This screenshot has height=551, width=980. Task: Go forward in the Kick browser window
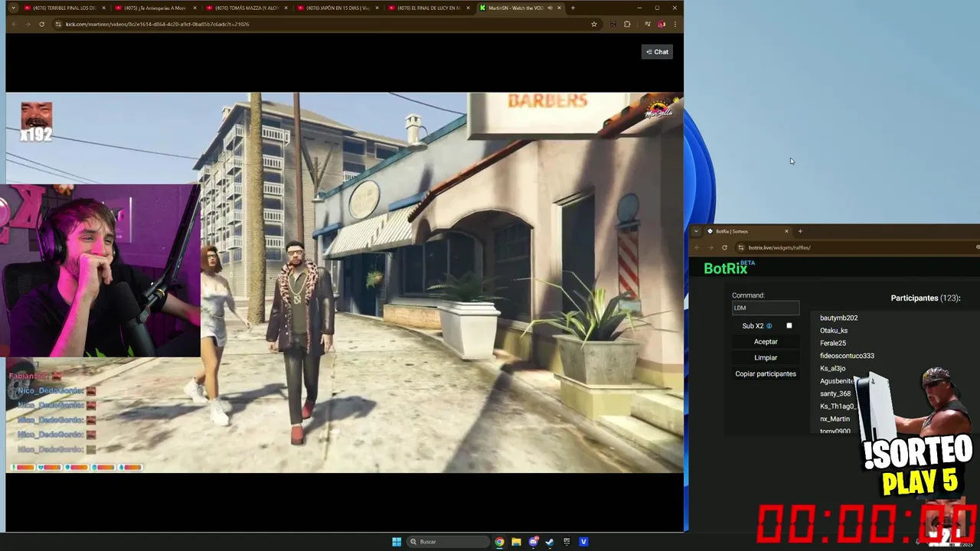pyautogui.click(x=27, y=24)
